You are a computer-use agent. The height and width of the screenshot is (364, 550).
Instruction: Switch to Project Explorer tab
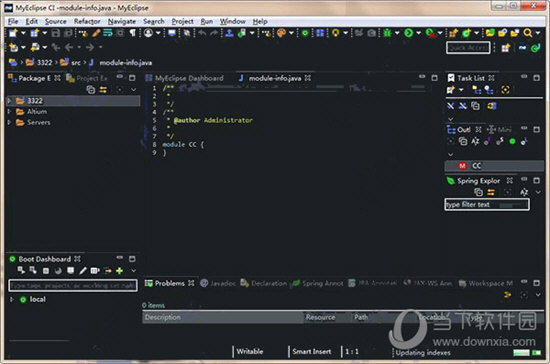tap(87, 78)
